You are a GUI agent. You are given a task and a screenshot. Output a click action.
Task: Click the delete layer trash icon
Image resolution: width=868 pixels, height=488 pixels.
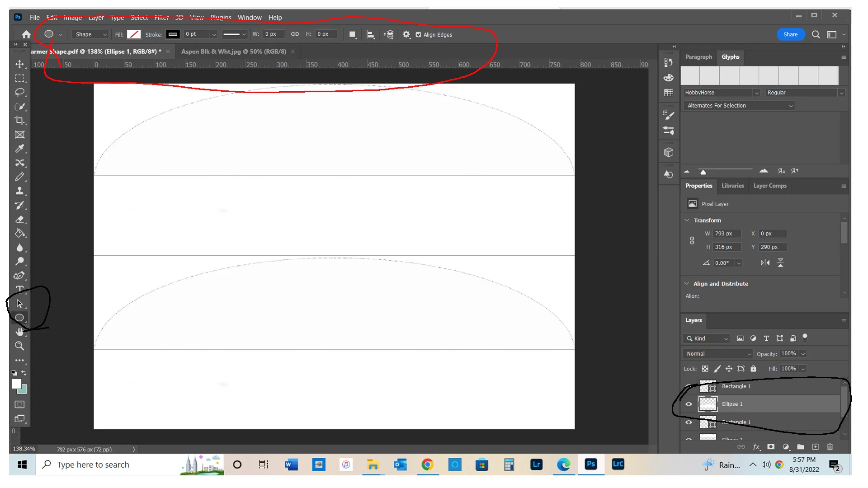[x=830, y=447]
